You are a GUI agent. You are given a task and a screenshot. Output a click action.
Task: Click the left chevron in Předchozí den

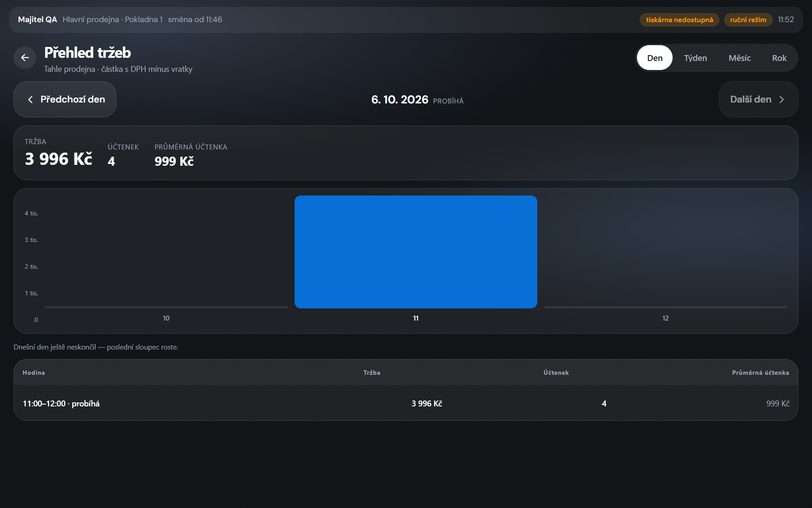tap(30, 99)
